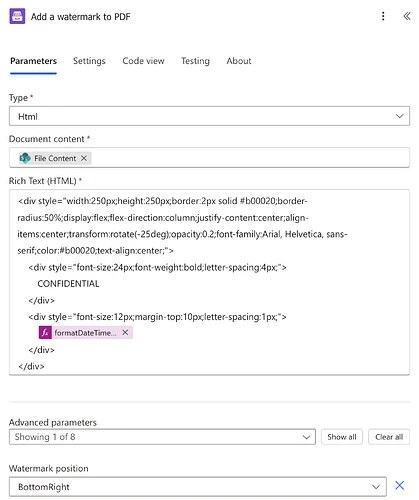Open the Watermark position dropdown
This screenshot has height=500, width=419.
pos(198,487)
